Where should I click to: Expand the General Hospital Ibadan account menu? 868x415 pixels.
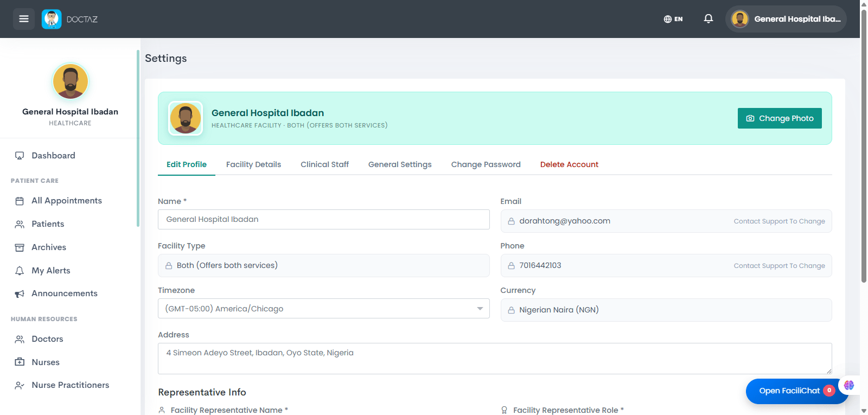click(786, 19)
